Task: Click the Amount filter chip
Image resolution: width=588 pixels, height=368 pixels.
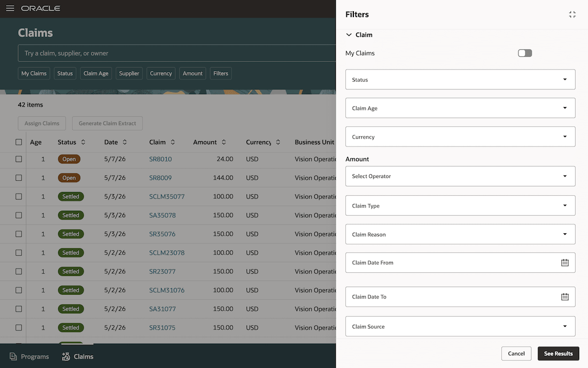Action: coord(193,73)
